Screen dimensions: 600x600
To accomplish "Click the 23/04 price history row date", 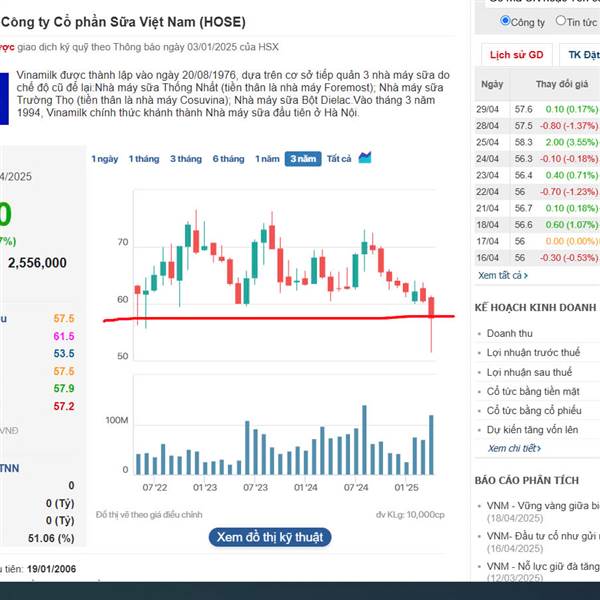I will (488, 175).
